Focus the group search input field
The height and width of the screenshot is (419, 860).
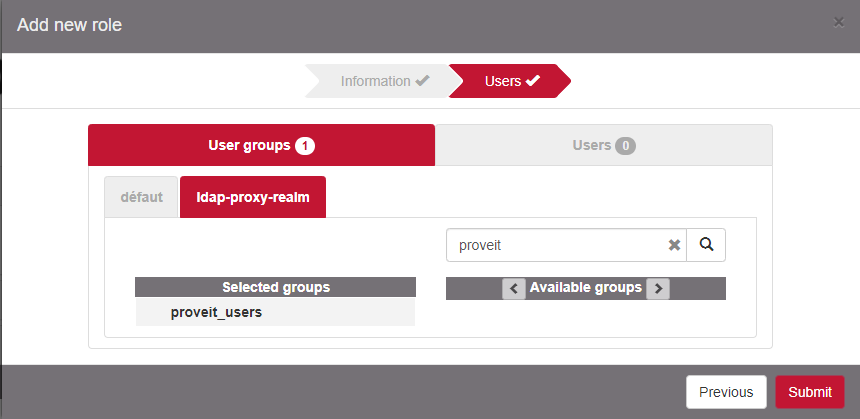[x=555, y=245]
